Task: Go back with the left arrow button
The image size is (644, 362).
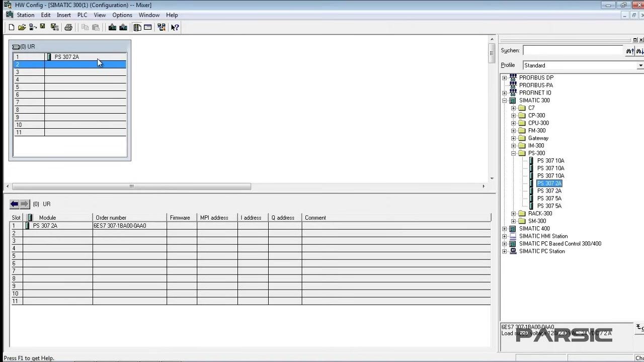Action: [15, 204]
